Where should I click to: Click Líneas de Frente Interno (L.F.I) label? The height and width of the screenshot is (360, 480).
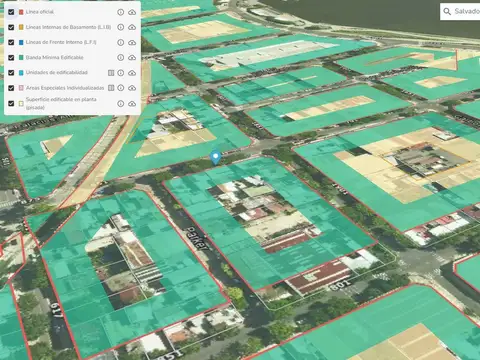tap(61, 42)
